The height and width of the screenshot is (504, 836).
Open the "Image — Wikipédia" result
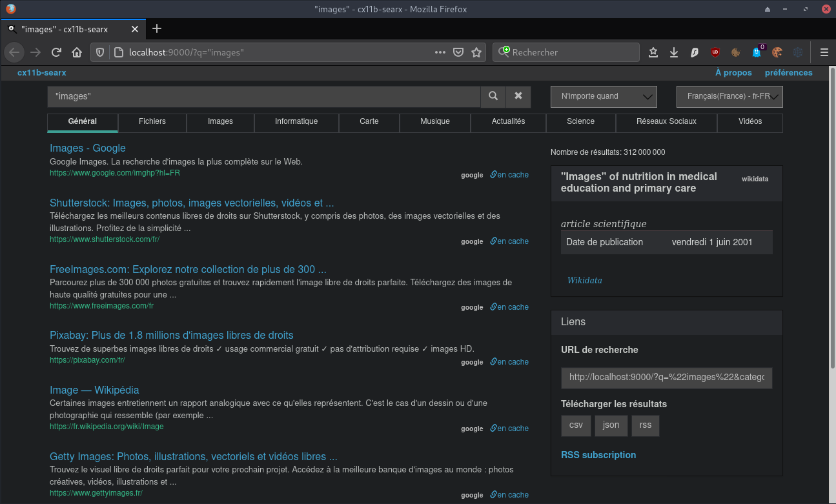(94, 390)
